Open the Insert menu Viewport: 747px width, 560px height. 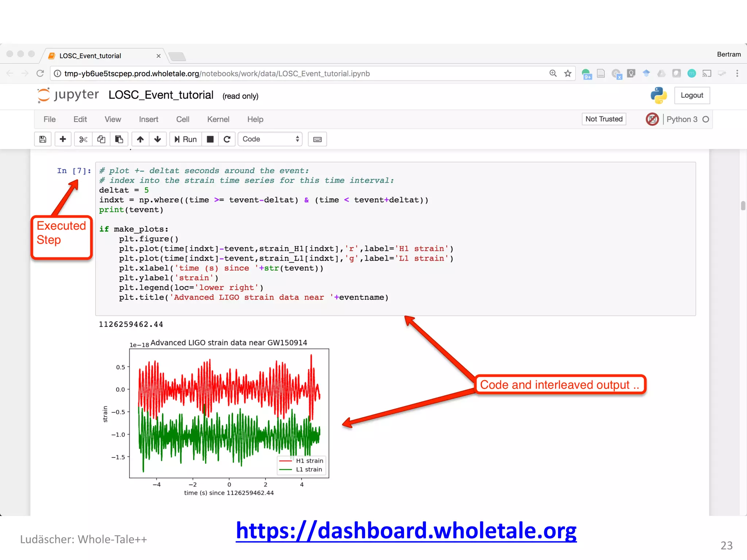[148, 119]
